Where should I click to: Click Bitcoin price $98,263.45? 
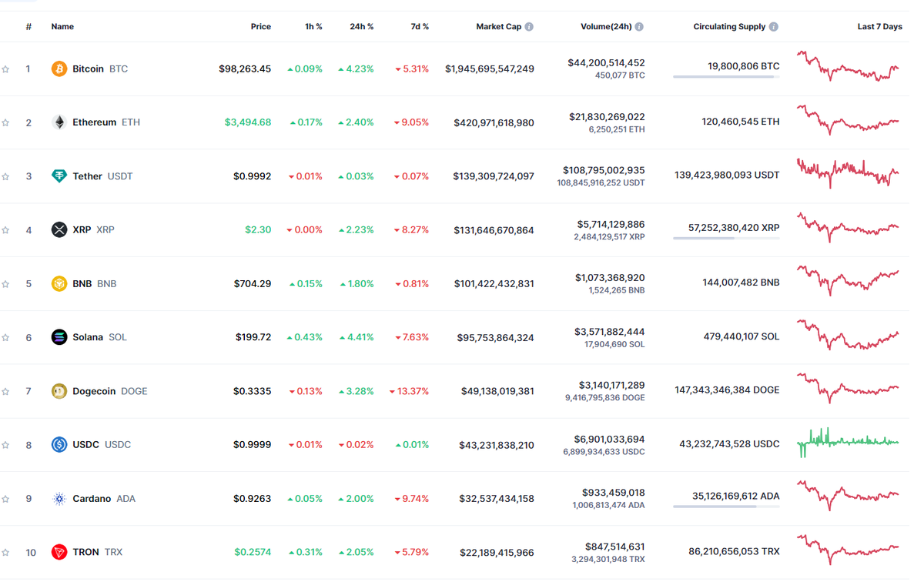coord(245,69)
